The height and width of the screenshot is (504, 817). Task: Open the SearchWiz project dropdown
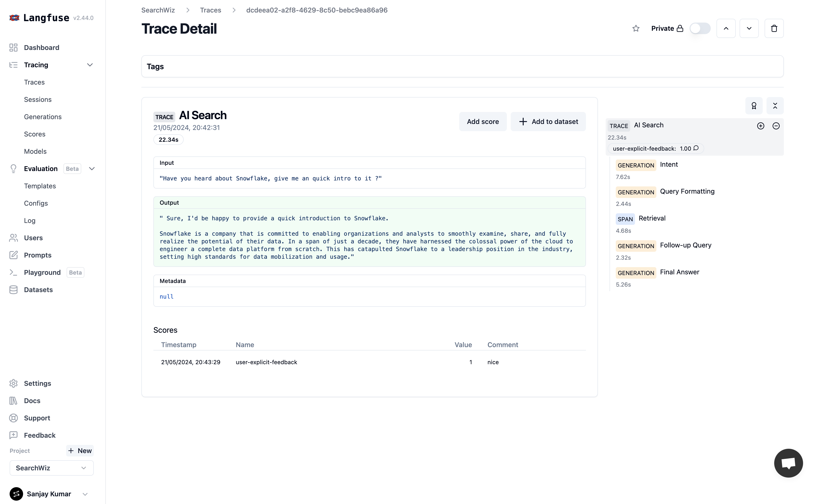pyautogui.click(x=51, y=468)
